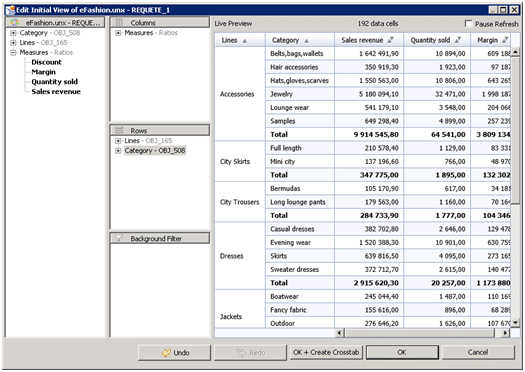Click the vertical scrollbar up arrow

tap(515, 52)
